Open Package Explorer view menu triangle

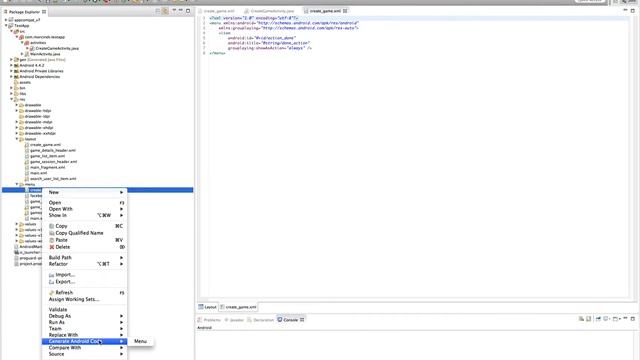point(174,11)
